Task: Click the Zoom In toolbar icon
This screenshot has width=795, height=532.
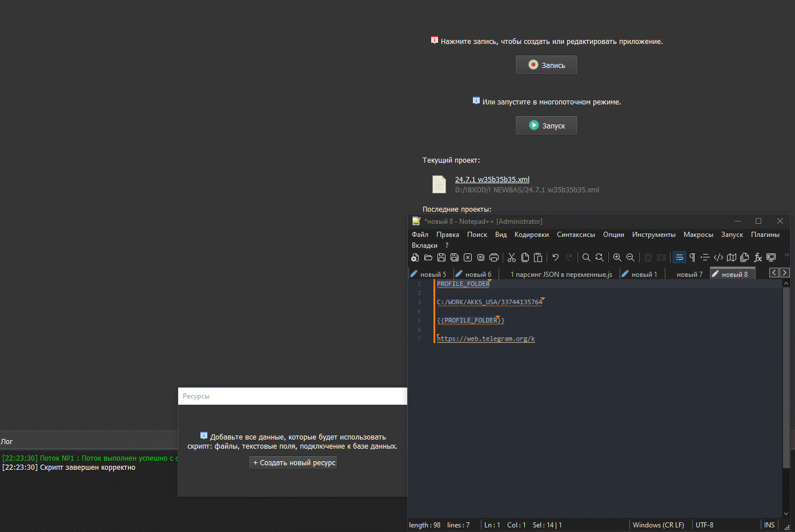Action: tap(617, 257)
